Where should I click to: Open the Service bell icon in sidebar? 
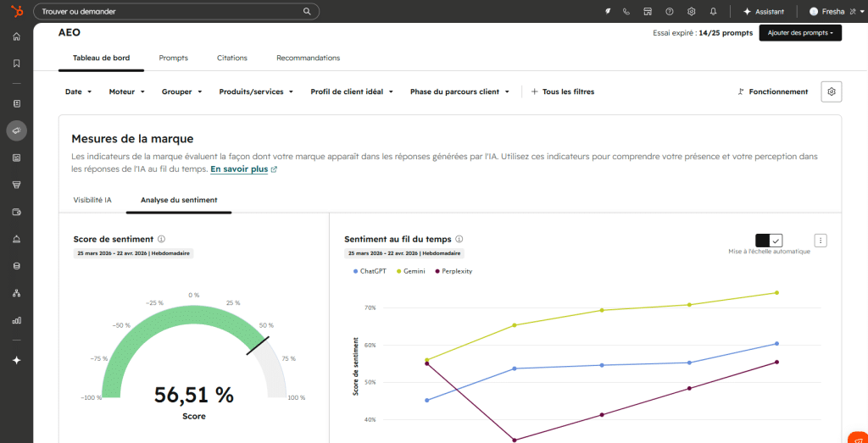[17, 239]
